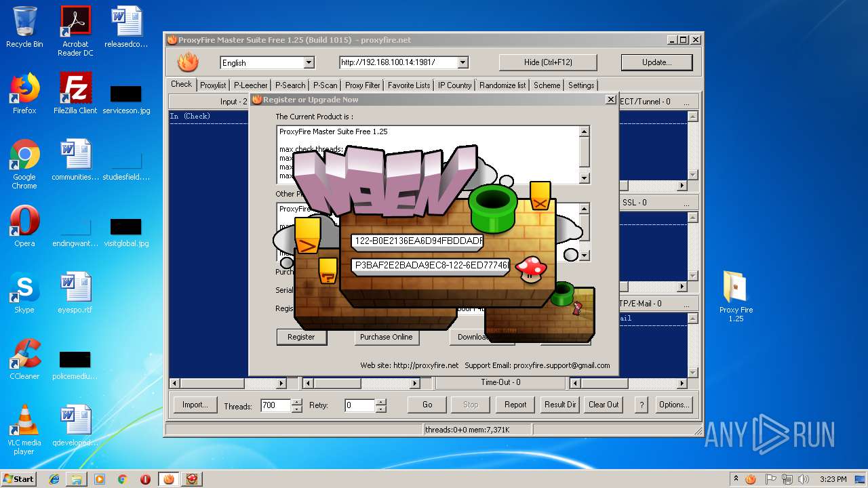Viewport: 868px width, 488px height.
Task: Open the Opera desktop shortcut
Action: 24,226
